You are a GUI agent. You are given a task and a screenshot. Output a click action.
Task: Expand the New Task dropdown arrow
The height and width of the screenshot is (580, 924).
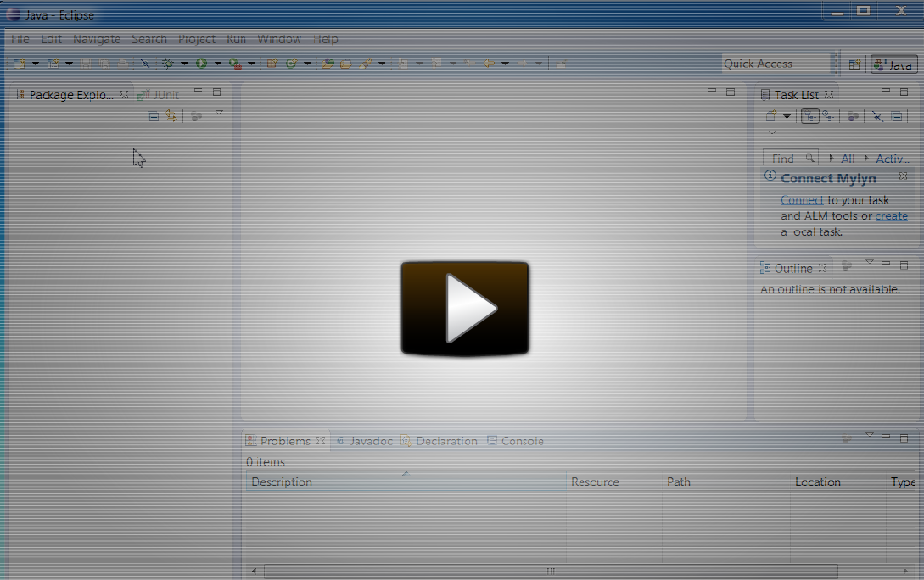coord(787,116)
